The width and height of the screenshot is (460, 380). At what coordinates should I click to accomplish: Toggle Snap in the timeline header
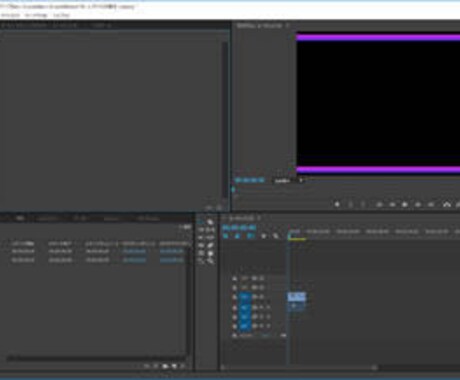237,236
